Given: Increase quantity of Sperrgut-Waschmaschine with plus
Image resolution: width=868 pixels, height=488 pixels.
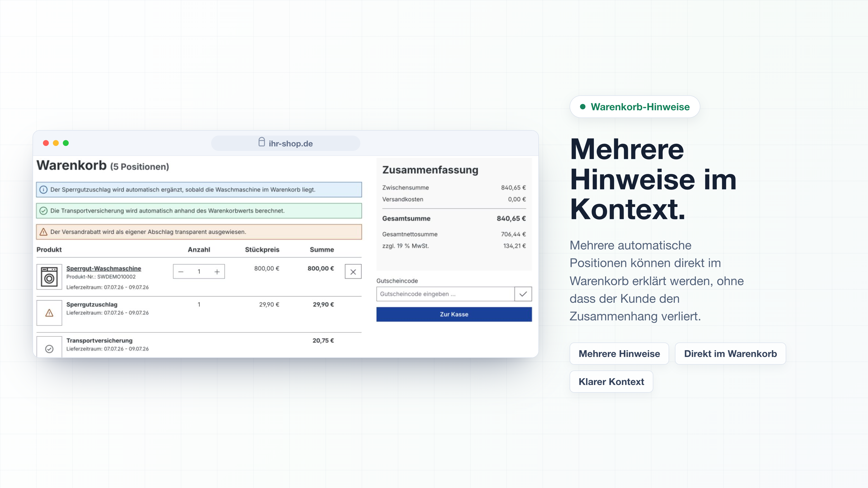Looking at the screenshot, I should click(217, 272).
